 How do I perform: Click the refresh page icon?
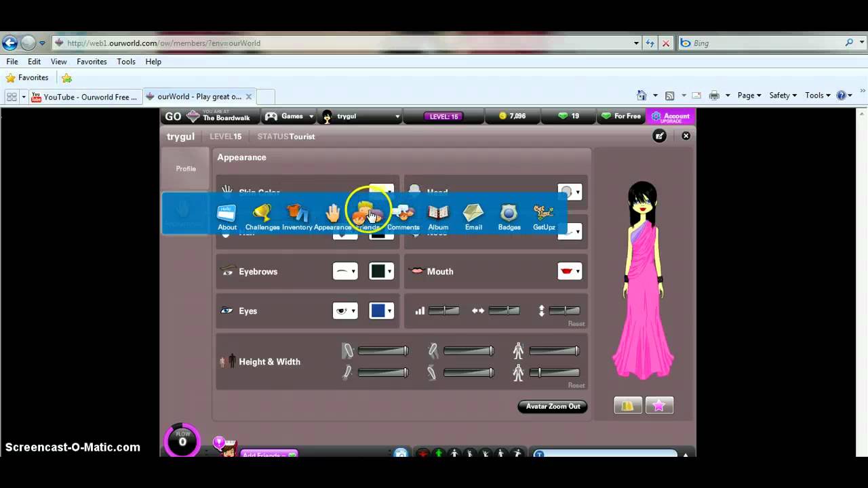coord(650,43)
